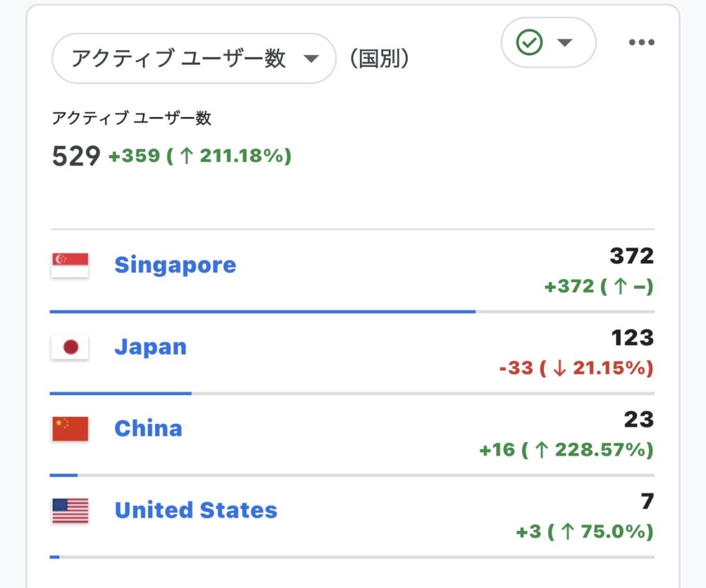The image size is (706, 588).
Task: Click the United States flag icon
Action: tap(70, 511)
